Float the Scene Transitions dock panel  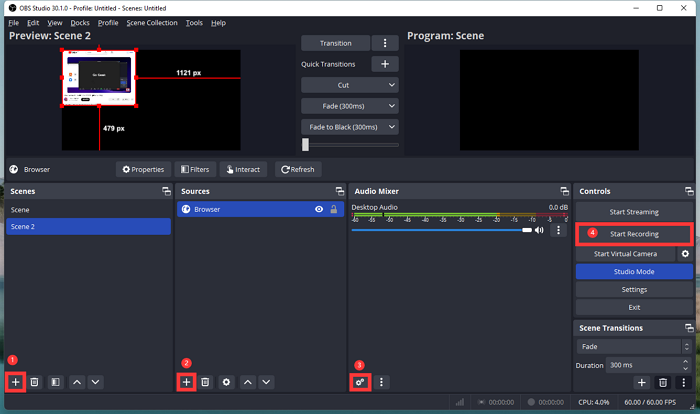pyautogui.click(x=689, y=328)
